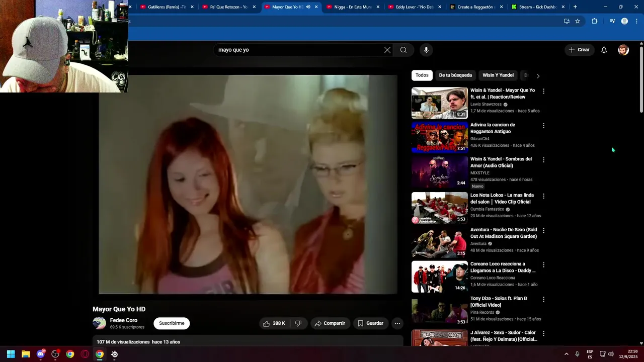This screenshot has height=362, width=644.
Task: Open Discord from the taskbar
Action: pos(41,354)
